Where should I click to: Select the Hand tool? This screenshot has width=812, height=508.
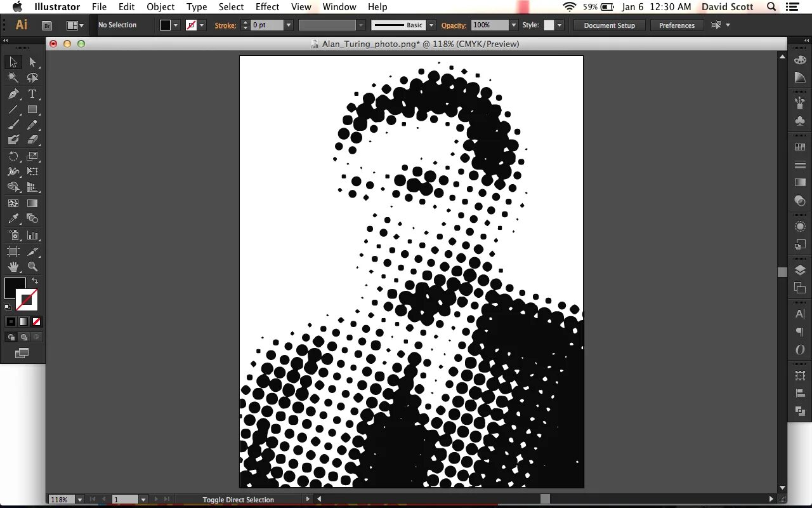pos(13,267)
